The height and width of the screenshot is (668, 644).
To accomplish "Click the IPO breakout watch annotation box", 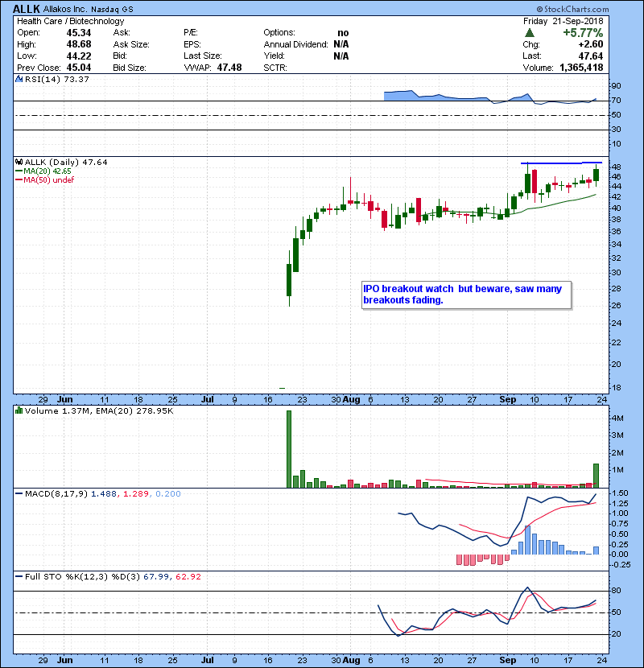I will coord(466,295).
